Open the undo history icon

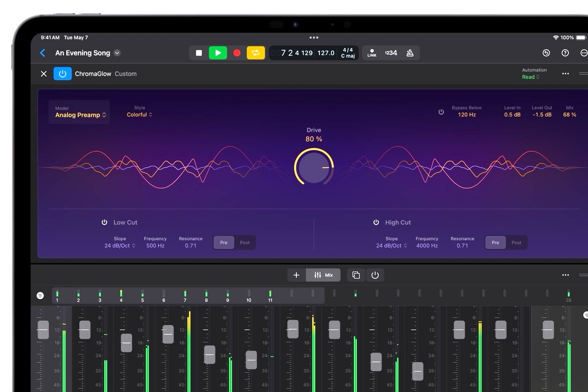click(x=546, y=53)
